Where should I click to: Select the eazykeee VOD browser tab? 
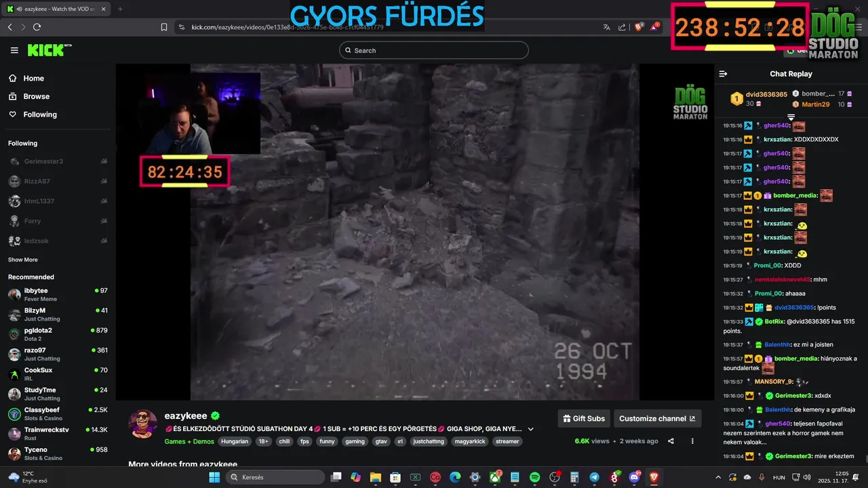[x=56, y=9]
